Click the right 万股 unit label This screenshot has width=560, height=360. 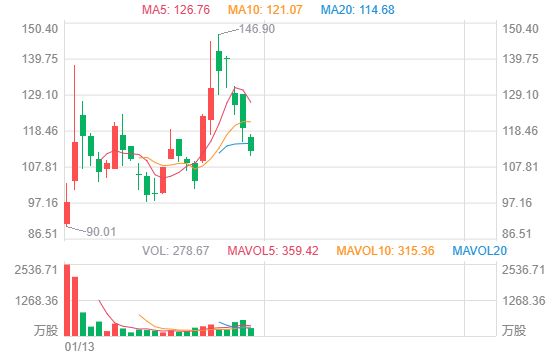click(x=514, y=330)
